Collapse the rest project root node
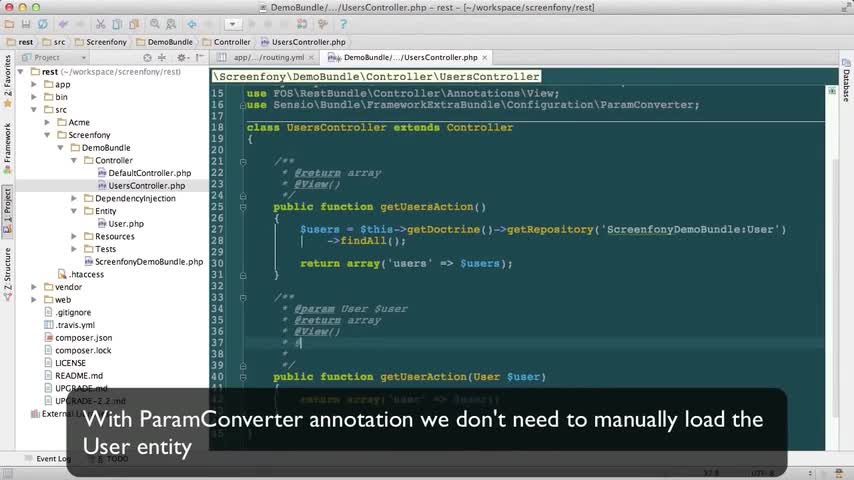The height and width of the screenshot is (480, 854). pyautogui.click(x=21, y=72)
